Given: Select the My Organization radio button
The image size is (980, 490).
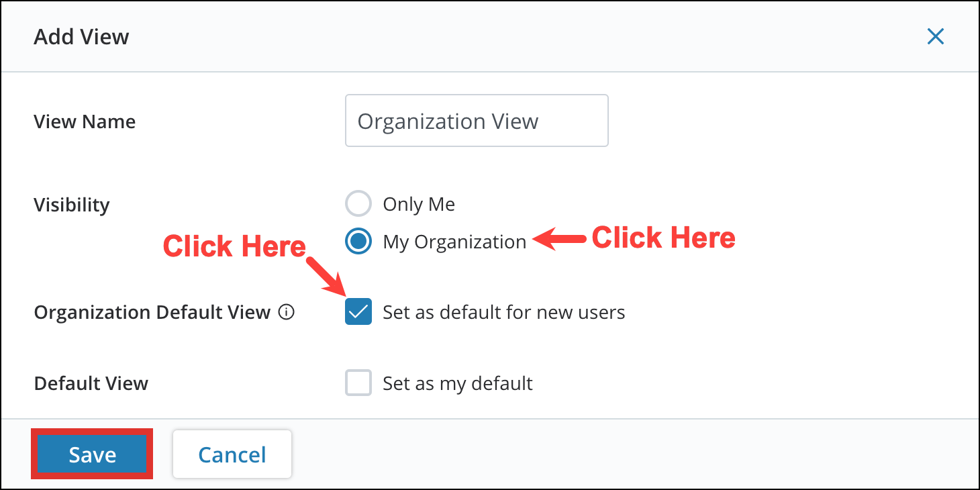Looking at the screenshot, I should pos(358,241).
